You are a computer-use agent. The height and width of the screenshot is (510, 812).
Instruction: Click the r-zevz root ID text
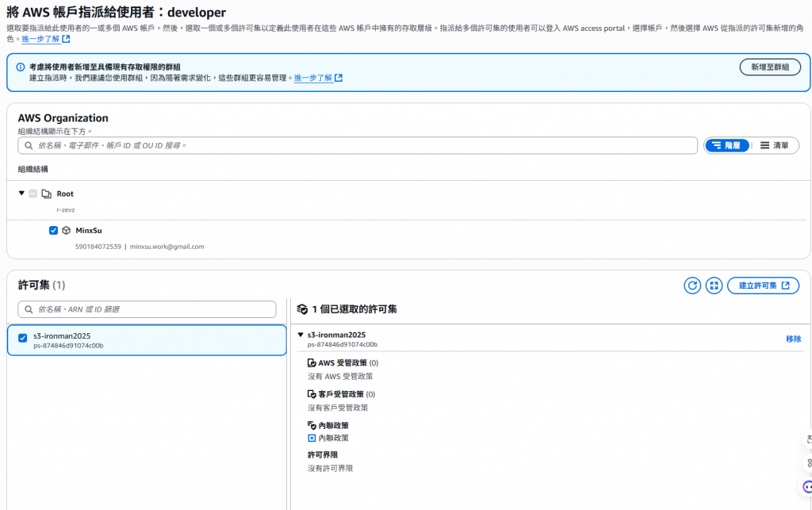66,209
